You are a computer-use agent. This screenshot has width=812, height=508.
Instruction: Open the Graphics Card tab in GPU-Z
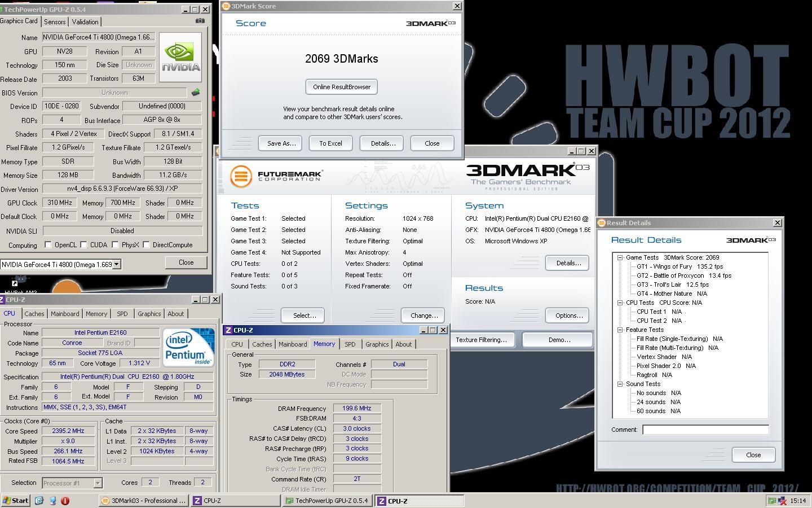click(19, 21)
